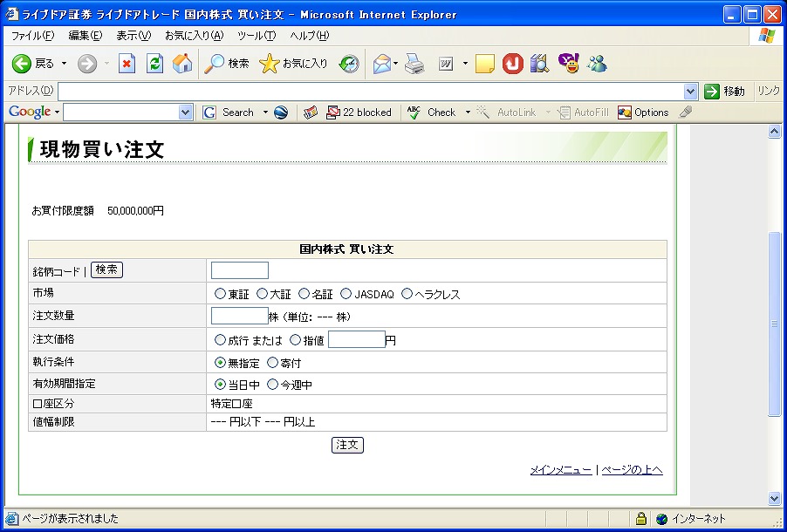
Task: Click the 22 blocked popup blocker
Action: pos(359,113)
